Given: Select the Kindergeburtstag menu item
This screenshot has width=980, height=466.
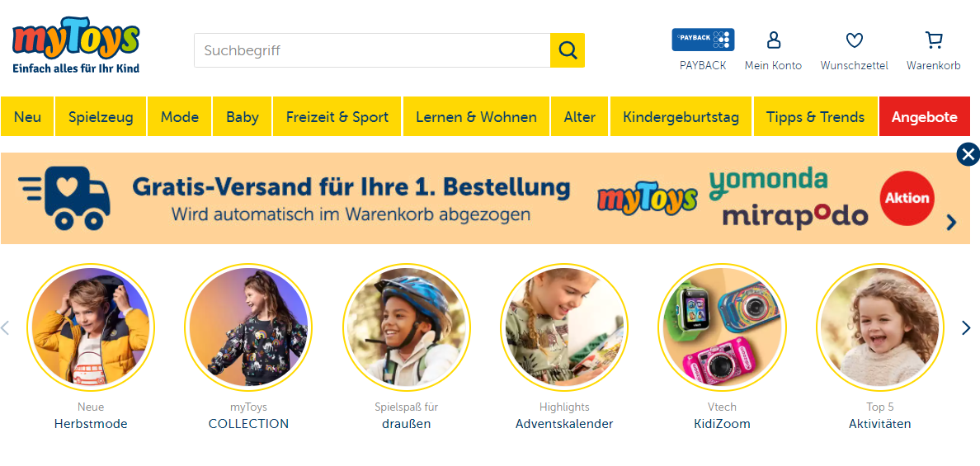Looking at the screenshot, I should pos(681,116).
